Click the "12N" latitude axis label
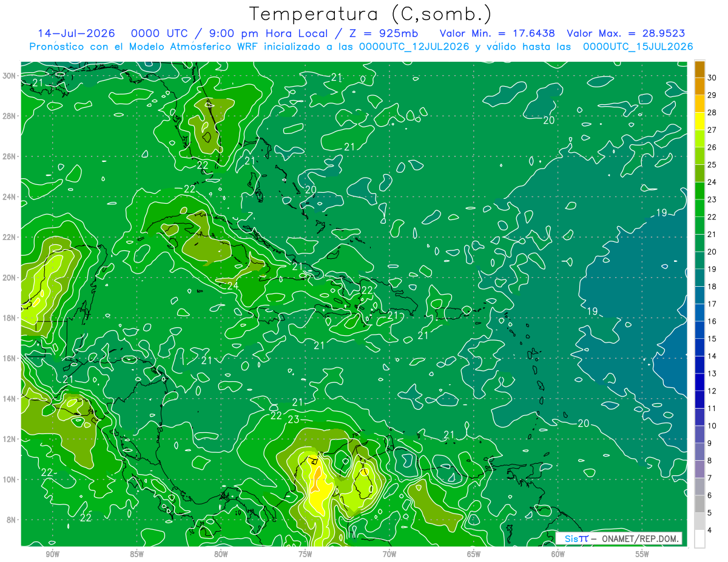This screenshot has height=562, width=728. (x=10, y=439)
